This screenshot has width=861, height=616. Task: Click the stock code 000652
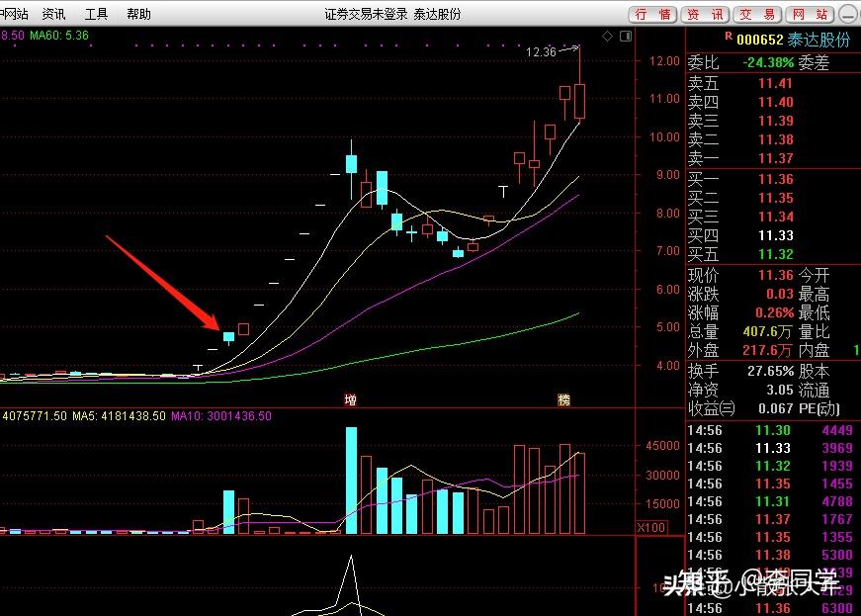[759, 40]
